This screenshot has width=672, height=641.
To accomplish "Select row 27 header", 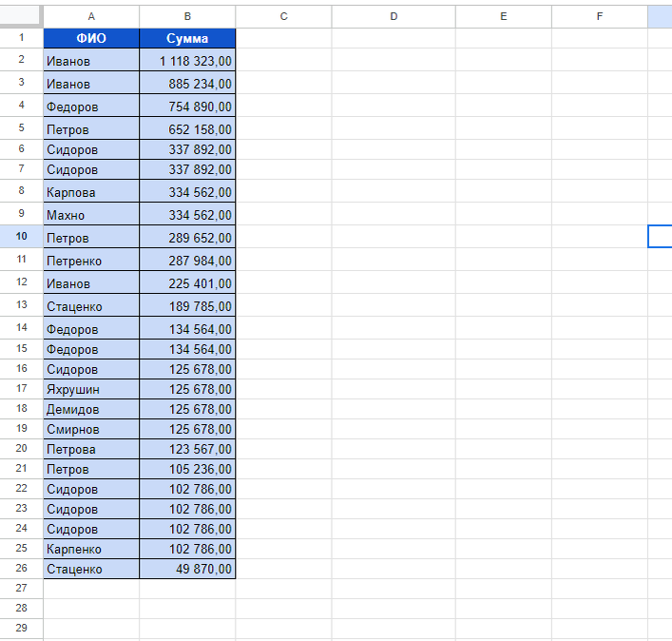I will click(x=22, y=589).
